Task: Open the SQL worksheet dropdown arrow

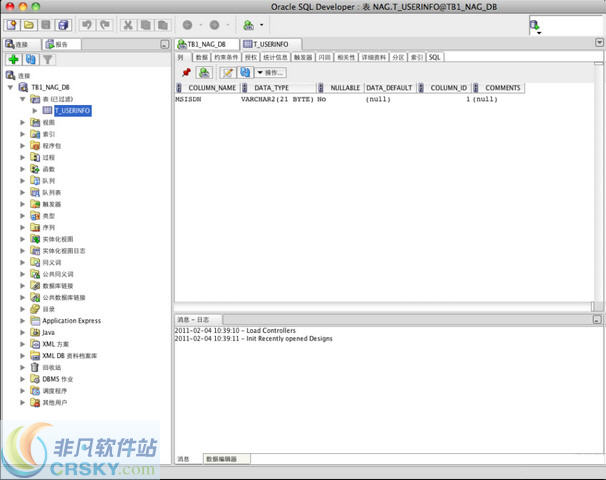Action: (262, 25)
